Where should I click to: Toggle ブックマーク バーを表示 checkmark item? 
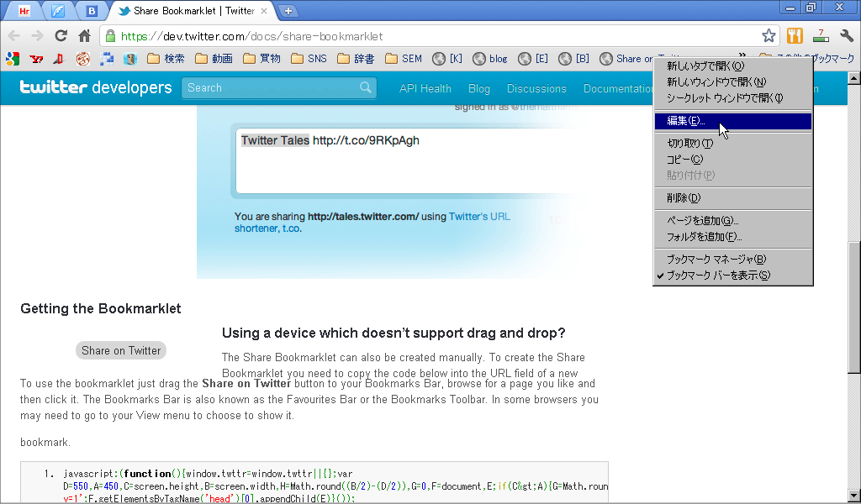(733, 276)
